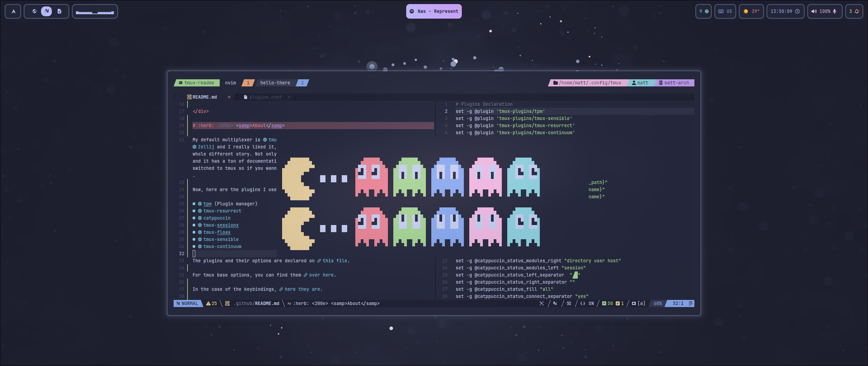Screen dimensions: 868x366
Task: Open the browser globe workspace icon
Action: click(34, 11)
